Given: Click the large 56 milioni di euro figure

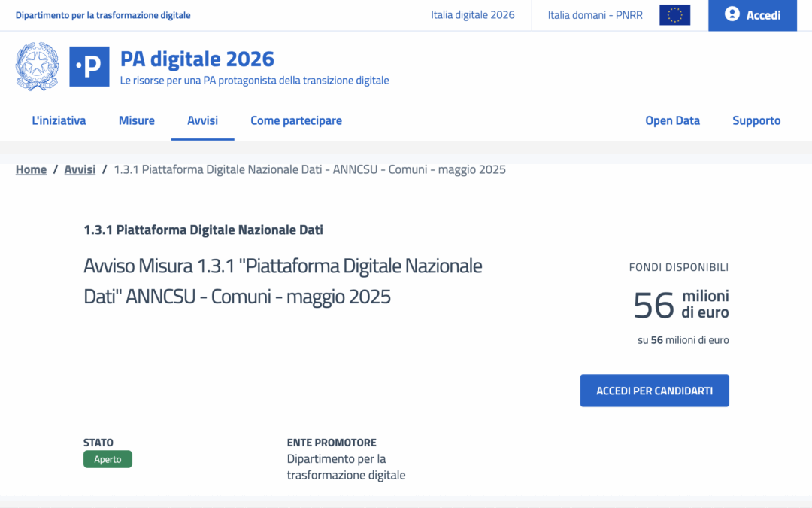Looking at the screenshot, I should [681, 304].
